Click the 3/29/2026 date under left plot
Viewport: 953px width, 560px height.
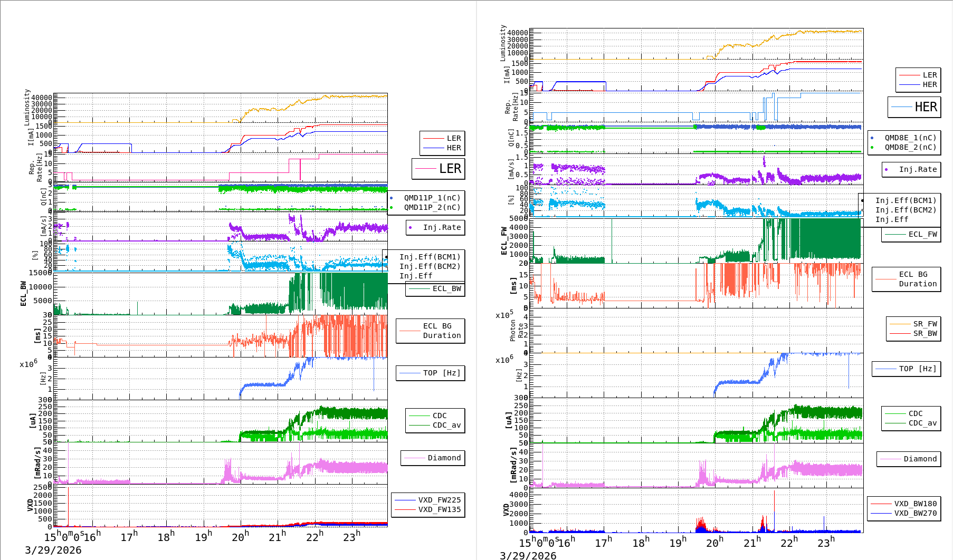coord(53,550)
